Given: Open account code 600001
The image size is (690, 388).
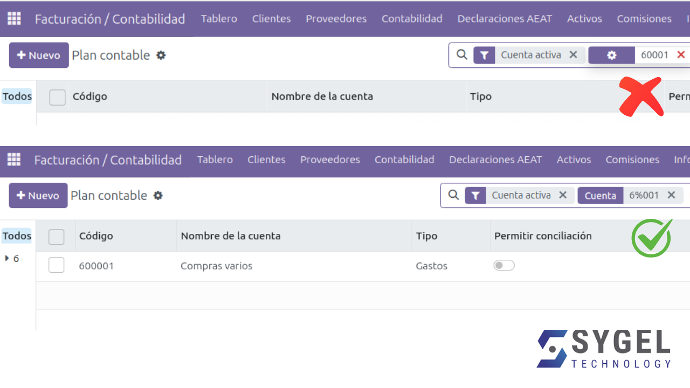Looking at the screenshot, I should [x=96, y=266].
